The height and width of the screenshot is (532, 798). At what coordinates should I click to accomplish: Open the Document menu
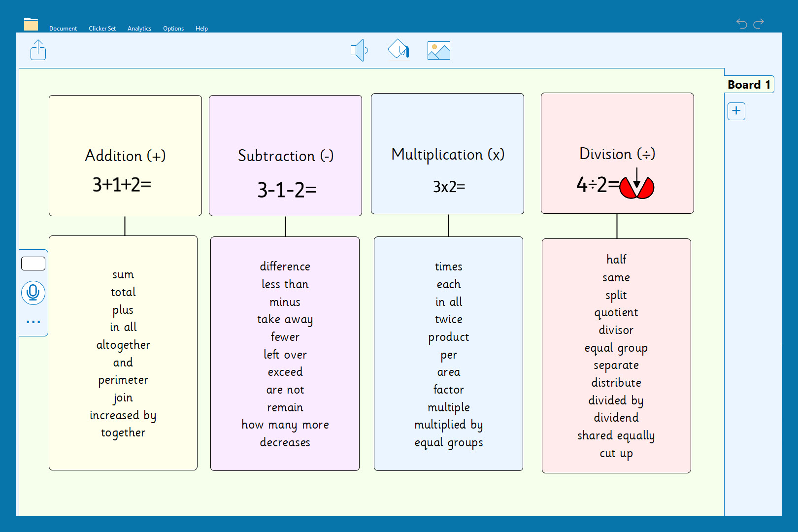click(63, 29)
